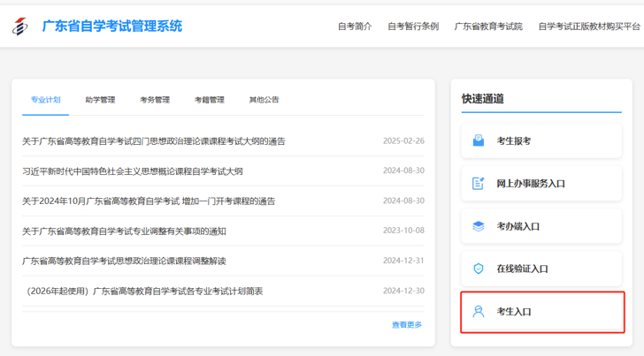Open 自考简介 in the top navigation
This screenshot has width=644, height=356.
coord(355,27)
